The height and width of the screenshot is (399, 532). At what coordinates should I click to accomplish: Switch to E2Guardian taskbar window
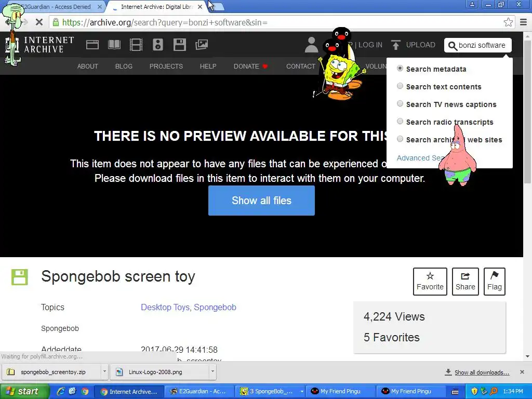click(199, 392)
